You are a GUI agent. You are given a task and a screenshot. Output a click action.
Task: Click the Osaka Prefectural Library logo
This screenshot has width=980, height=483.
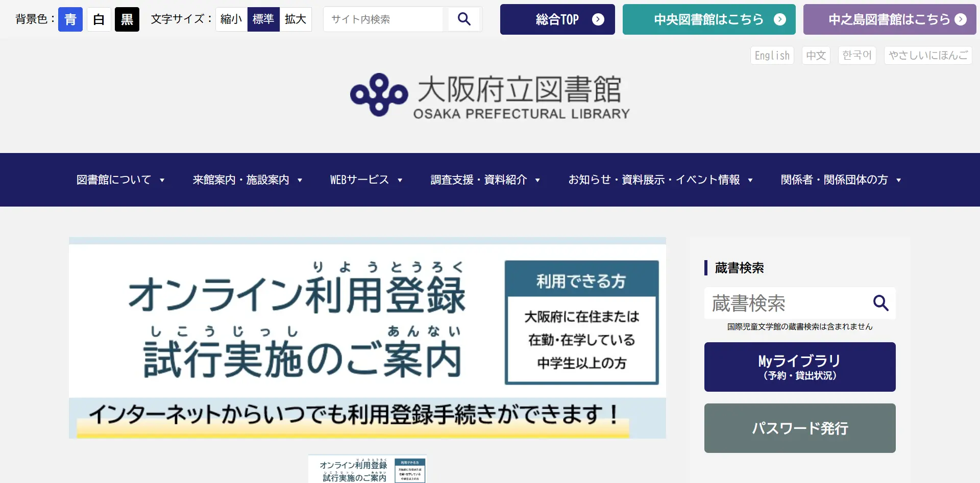coord(489,96)
